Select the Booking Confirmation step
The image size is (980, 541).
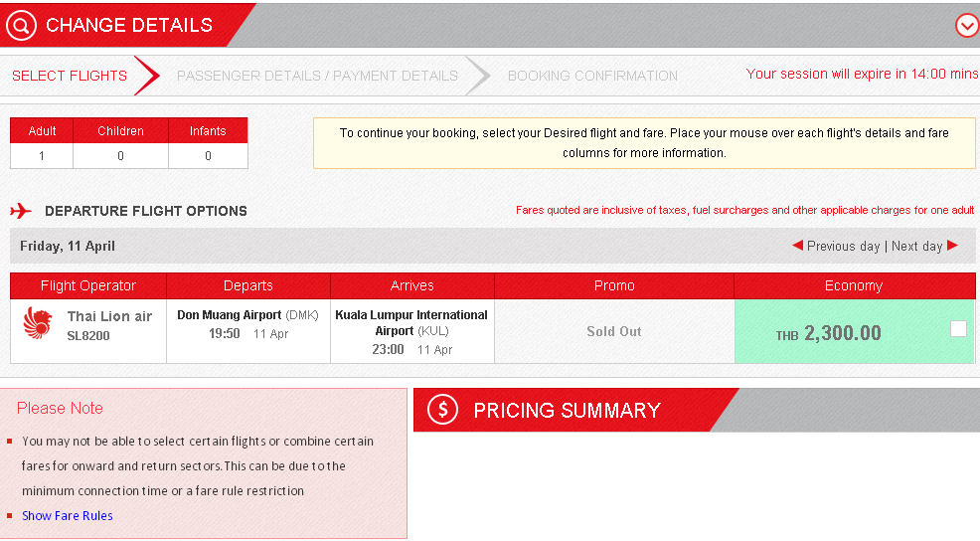pyautogui.click(x=592, y=76)
